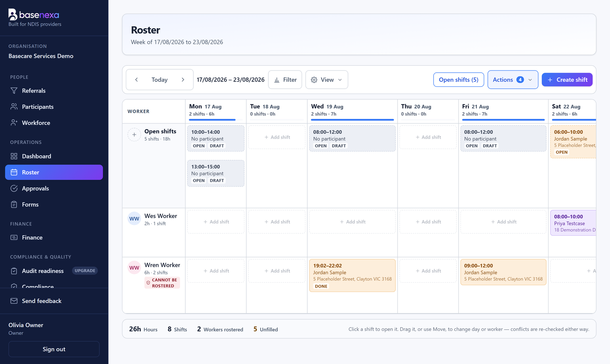Open the Dashboard menu item
Screen dimensions: 610x364
click(54, 156)
